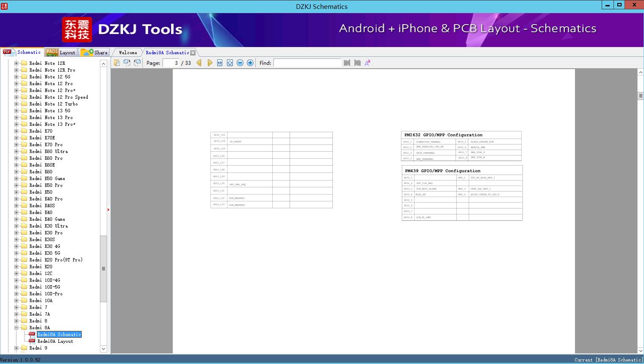644x364 pixels.
Task: Switch to PADS Layout panel tab
Action: 61,53
